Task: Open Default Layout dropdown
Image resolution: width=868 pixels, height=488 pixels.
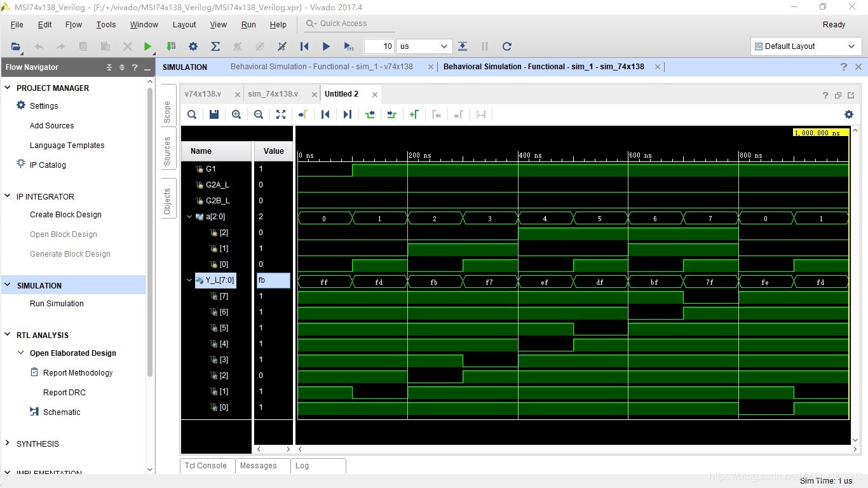Action: [805, 46]
